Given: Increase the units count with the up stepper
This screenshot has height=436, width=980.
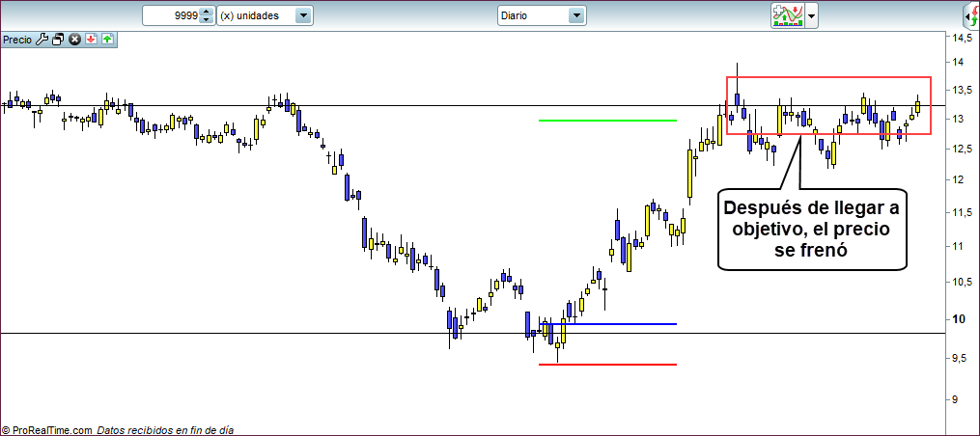Looking at the screenshot, I should [205, 12].
